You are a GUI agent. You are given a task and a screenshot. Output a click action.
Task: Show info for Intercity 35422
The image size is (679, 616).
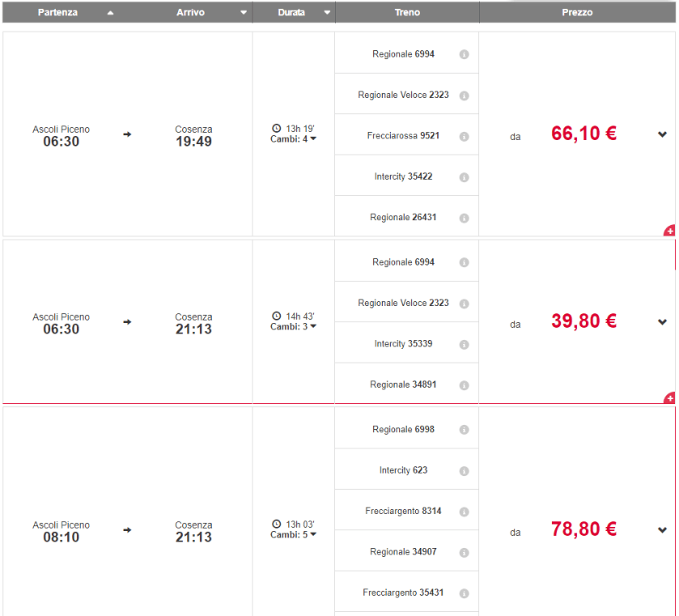(464, 176)
